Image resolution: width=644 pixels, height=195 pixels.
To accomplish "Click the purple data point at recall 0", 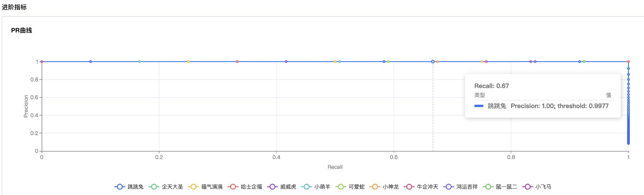I will pyautogui.click(x=42, y=62).
